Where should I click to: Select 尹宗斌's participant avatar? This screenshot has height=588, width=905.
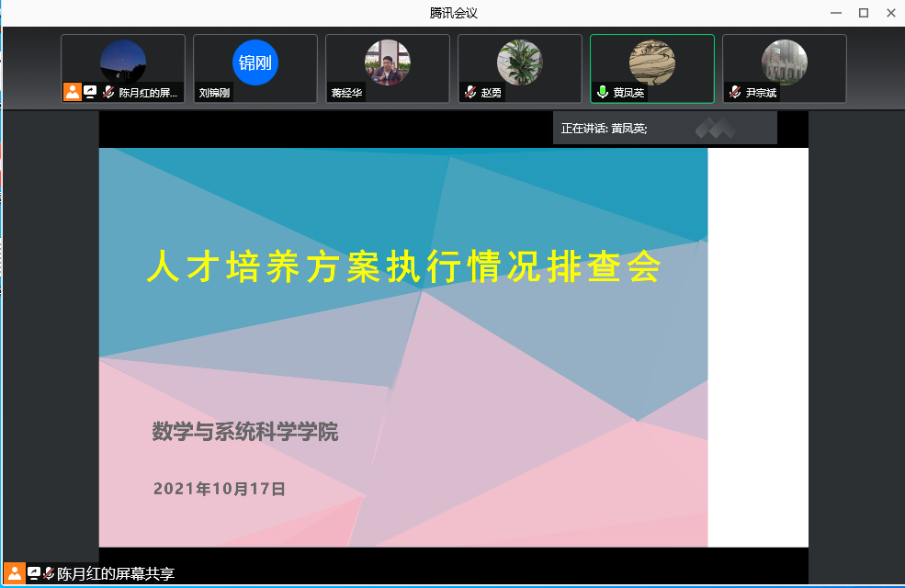click(x=785, y=62)
